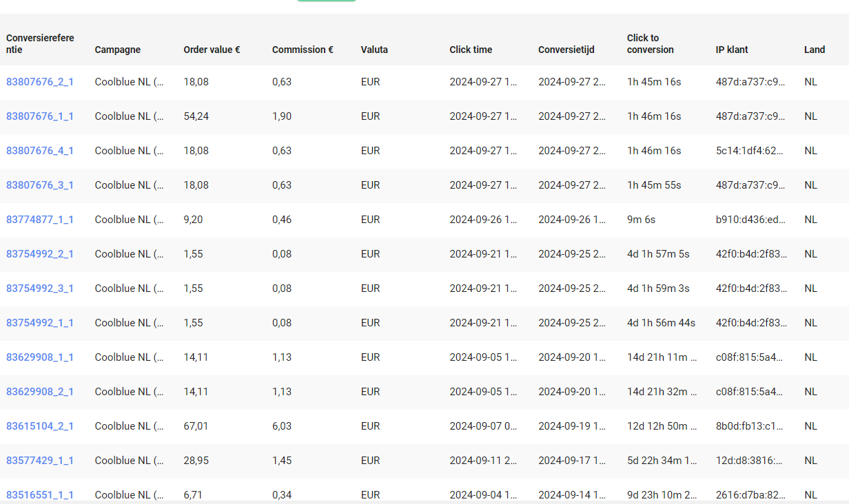Sort by Click to conversion header
The height and width of the screenshot is (504, 849).
[651, 43]
